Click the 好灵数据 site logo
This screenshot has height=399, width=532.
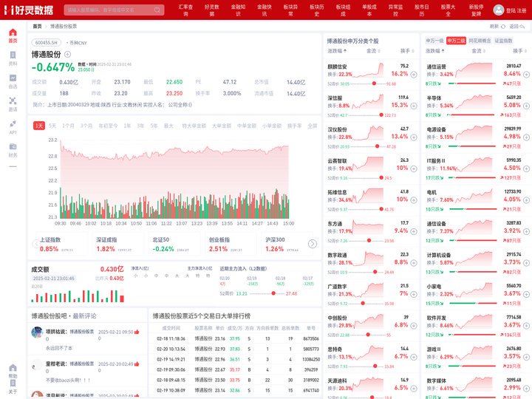pyautogui.click(x=29, y=10)
